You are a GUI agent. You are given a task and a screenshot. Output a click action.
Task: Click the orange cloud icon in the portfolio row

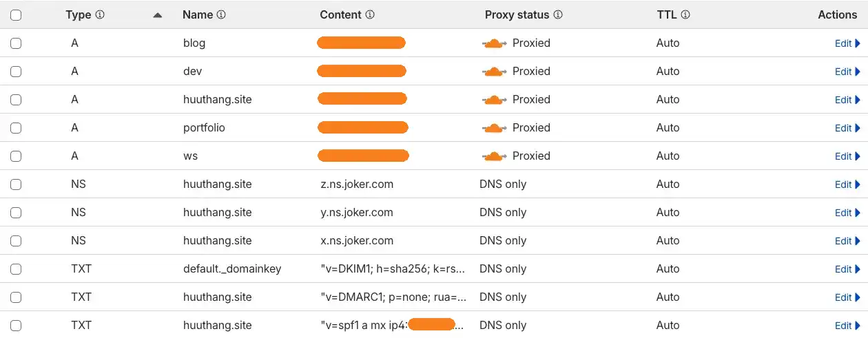(x=495, y=128)
